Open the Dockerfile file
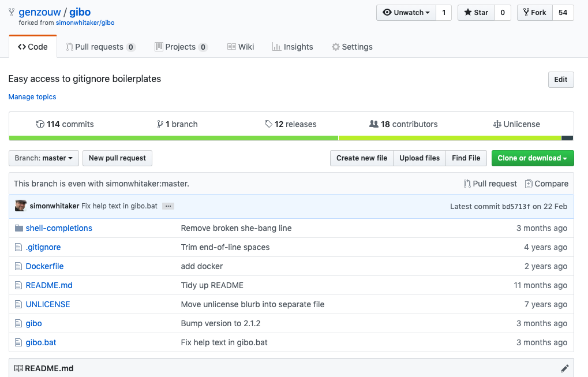Image resolution: width=588 pixels, height=377 pixels. click(x=44, y=266)
